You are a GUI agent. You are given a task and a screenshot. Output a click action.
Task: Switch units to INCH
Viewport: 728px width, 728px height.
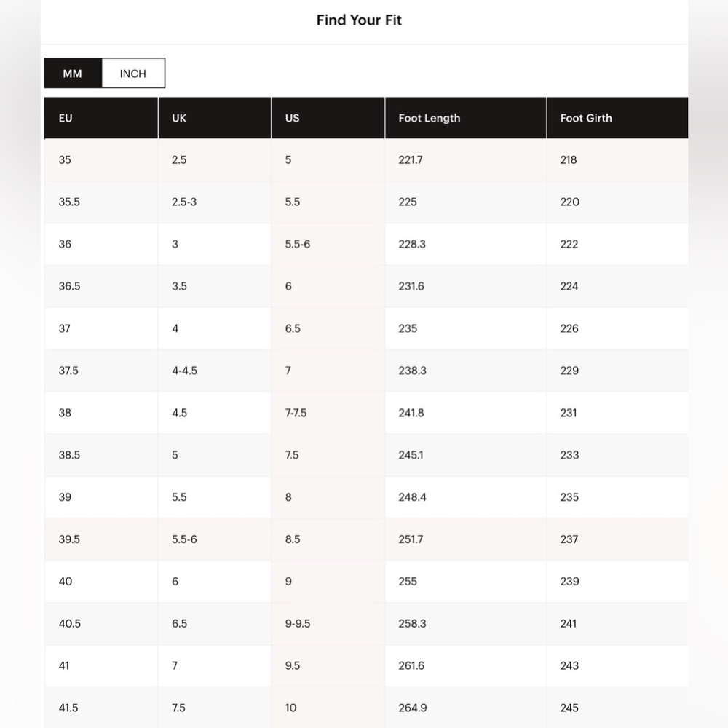point(133,74)
